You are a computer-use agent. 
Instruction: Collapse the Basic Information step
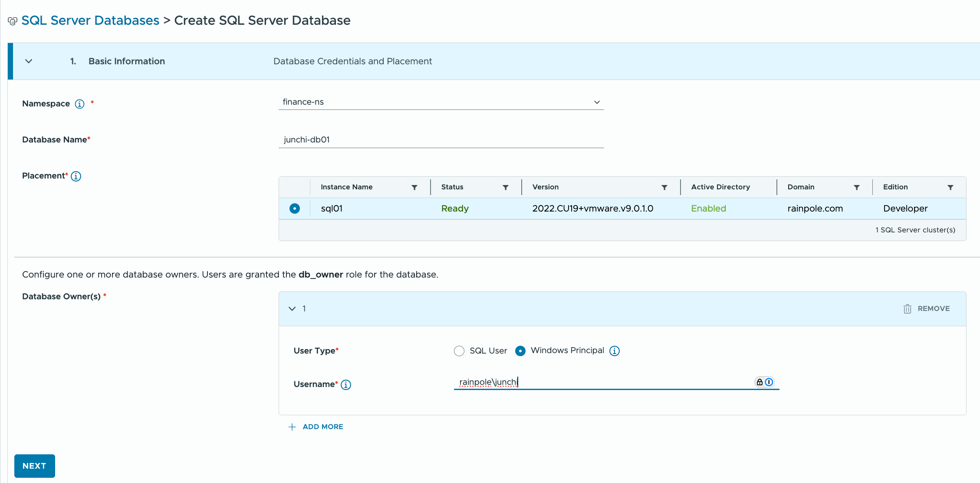coord(29,61)
